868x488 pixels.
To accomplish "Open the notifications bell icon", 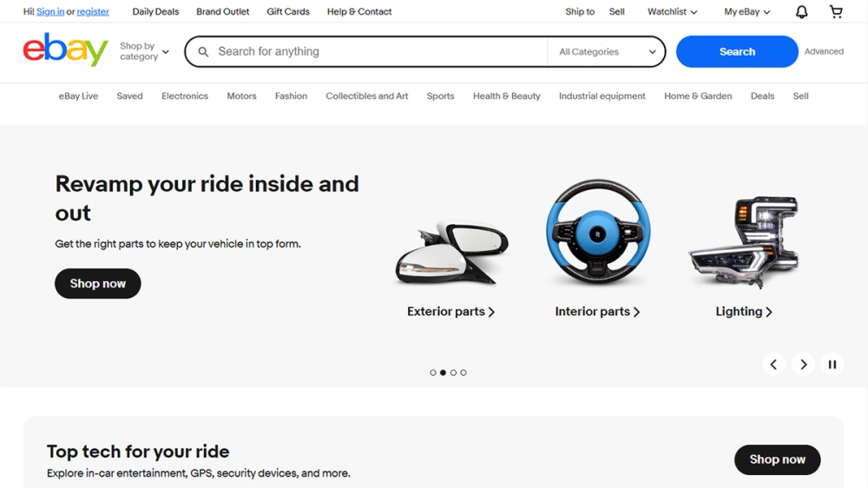I will tap(801, 11).
